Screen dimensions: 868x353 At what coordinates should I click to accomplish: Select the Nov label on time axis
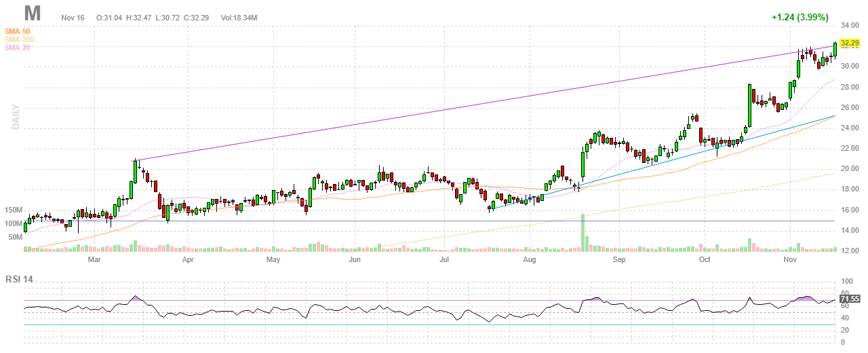pos(789,259)
